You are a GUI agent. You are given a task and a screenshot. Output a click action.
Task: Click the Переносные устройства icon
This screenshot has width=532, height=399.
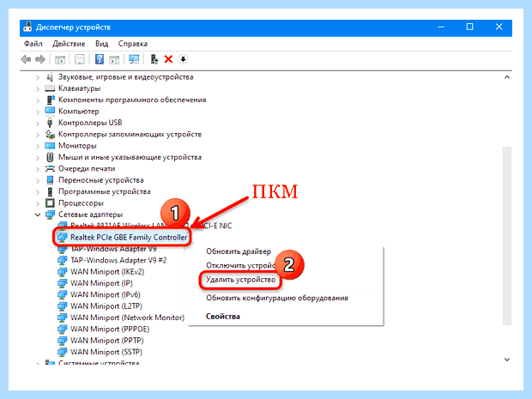click(50, 180)
